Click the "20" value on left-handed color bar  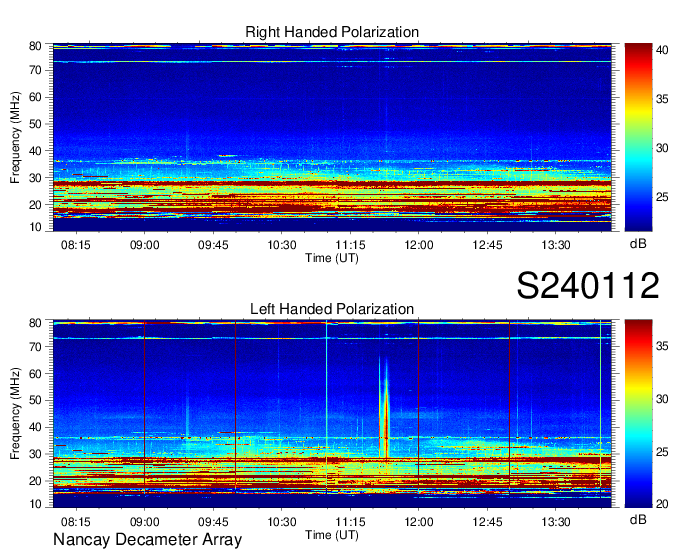coord(662,504)
